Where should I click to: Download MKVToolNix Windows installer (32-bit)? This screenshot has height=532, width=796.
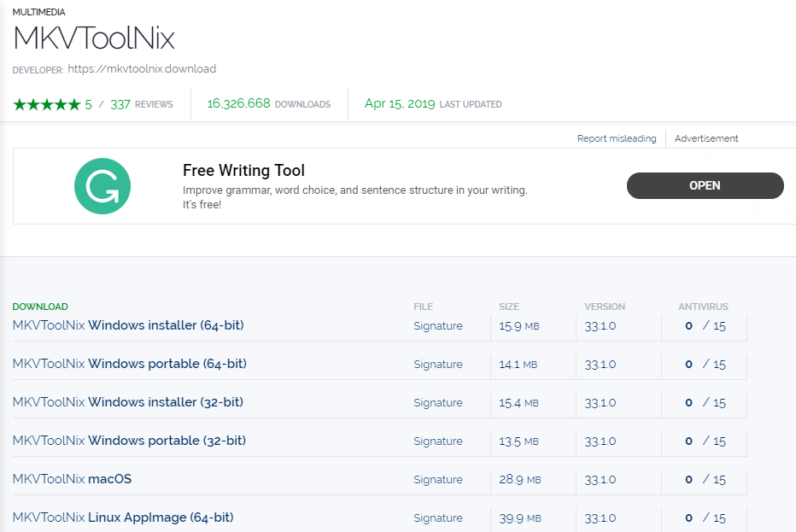click(128, 402)
